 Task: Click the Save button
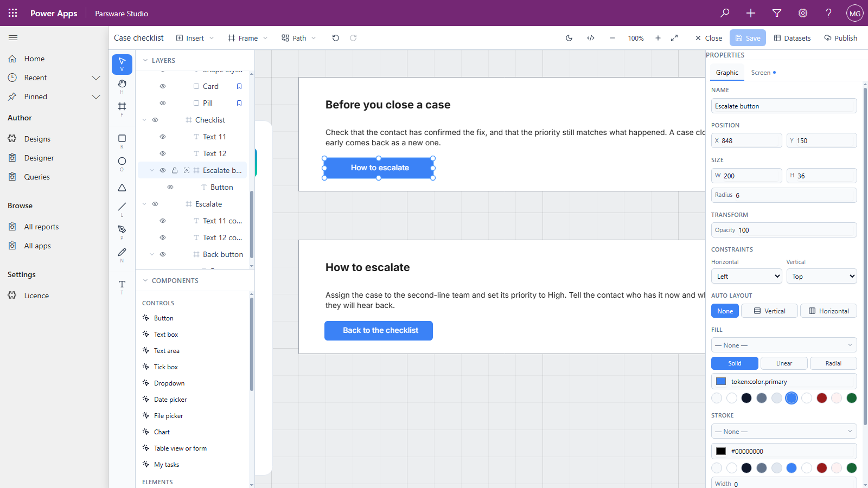[x=748, y=38]
